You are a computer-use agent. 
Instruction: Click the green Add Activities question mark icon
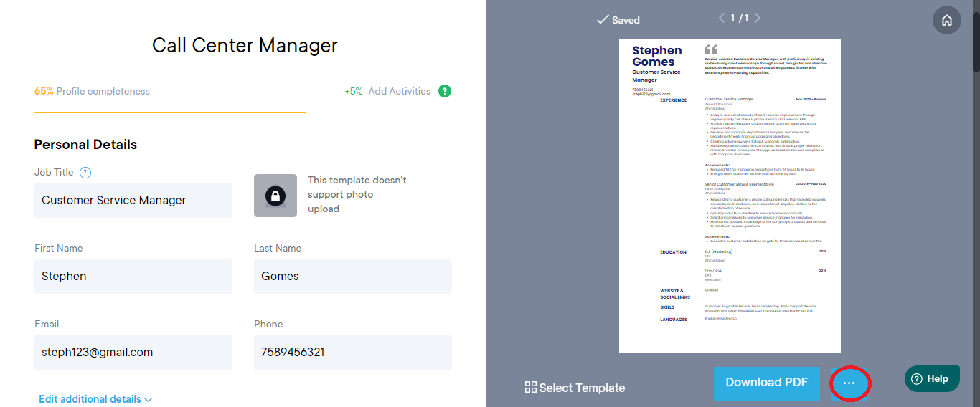(x=445, y=91)
